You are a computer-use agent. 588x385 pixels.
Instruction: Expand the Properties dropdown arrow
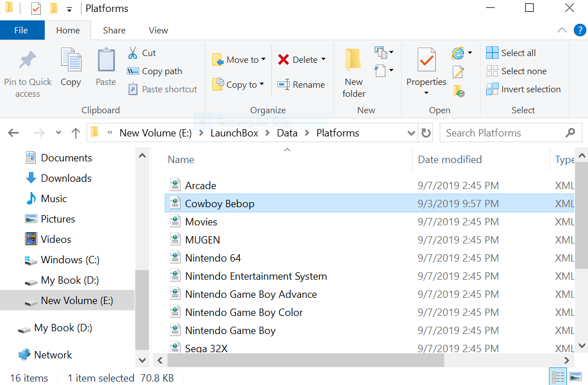pyautogui.click(x=426, y=93)
